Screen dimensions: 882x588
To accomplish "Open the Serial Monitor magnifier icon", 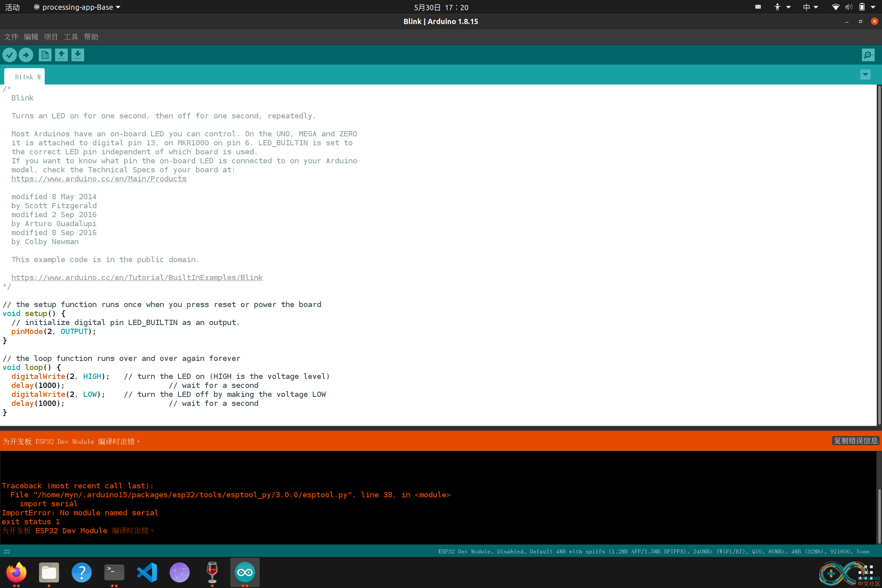I will click(x=868, y=55).
